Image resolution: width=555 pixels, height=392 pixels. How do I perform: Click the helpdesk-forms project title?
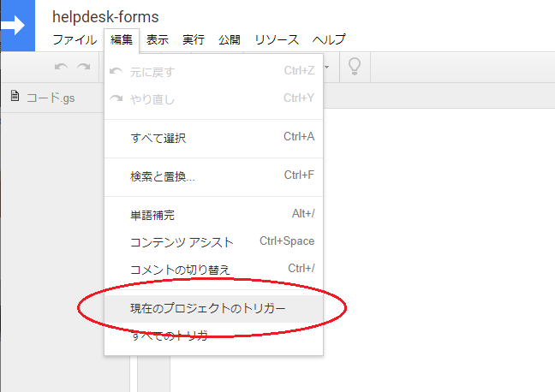coord(105,17)
